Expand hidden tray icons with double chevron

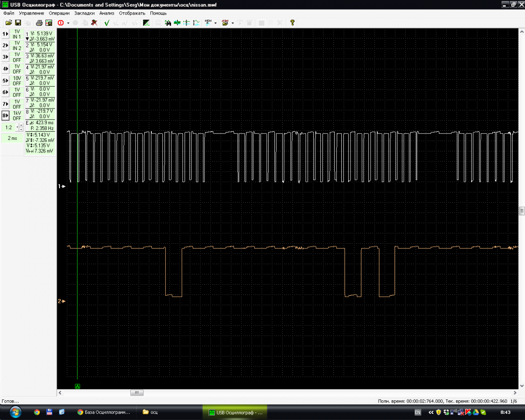click(430, 412)
